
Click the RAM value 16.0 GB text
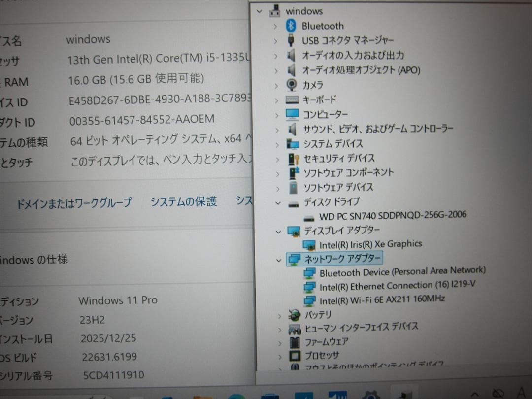point(136,79)
